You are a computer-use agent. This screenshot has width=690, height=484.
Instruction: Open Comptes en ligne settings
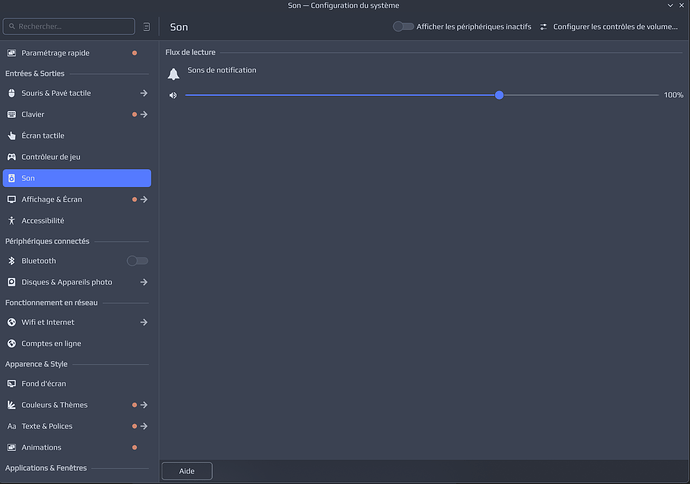77,343
